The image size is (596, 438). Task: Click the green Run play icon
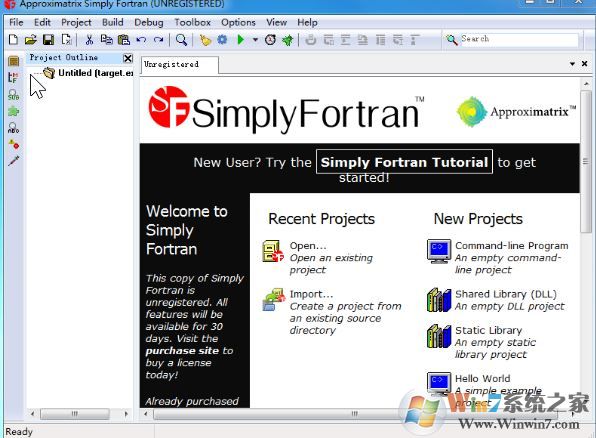tap(241, 40)
